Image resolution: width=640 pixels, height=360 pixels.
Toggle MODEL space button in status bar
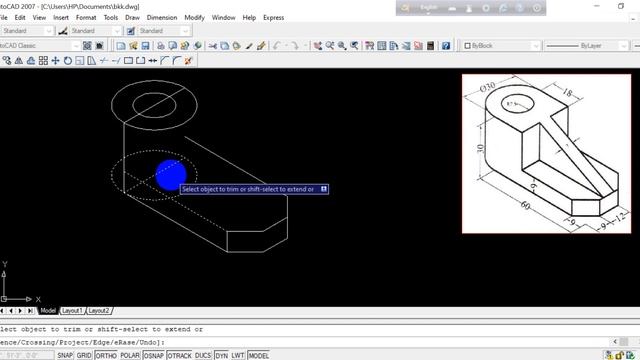pos(258,356)
